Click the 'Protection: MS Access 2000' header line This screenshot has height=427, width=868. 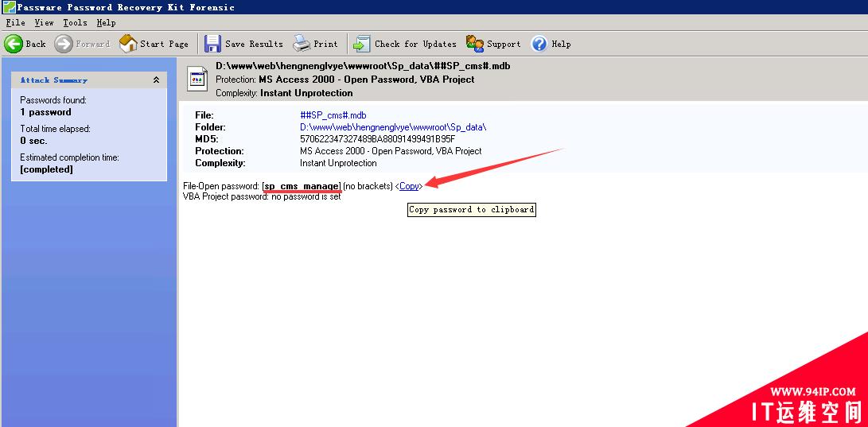(x=344, y=80)
